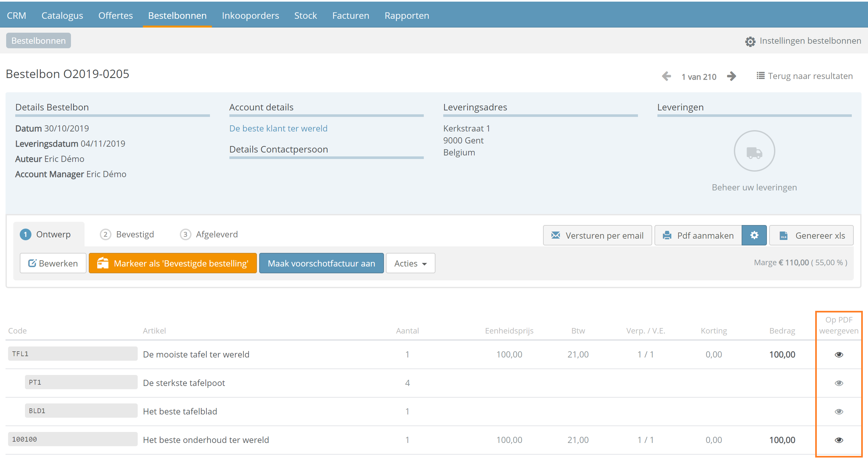868x464 pixels.
Task: Click the Korting column header
Action: [714, 331]
